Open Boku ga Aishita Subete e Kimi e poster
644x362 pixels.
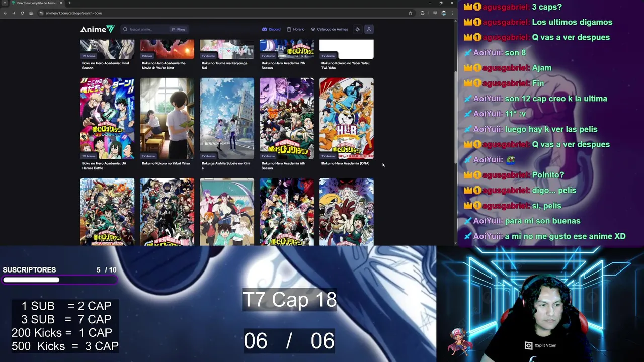(x=227, y=118)
